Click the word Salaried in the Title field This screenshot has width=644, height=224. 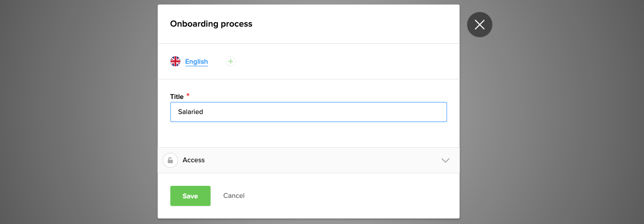click(191, 112)
